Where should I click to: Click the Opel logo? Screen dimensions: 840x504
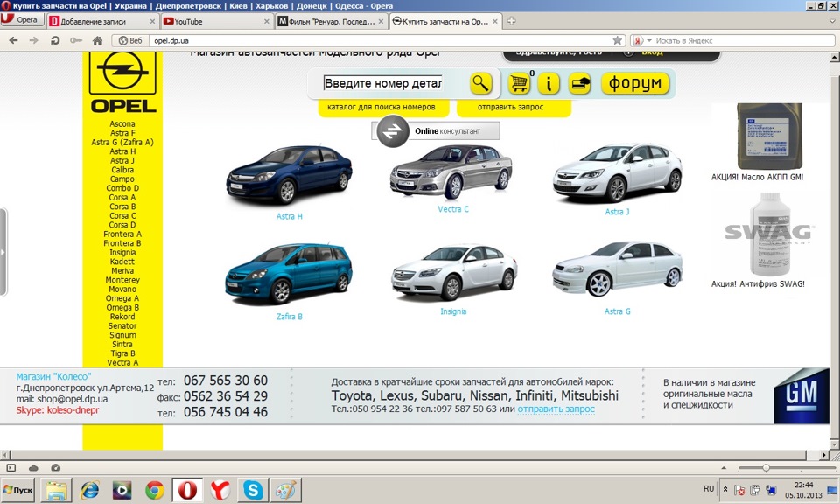coord(122,83)
